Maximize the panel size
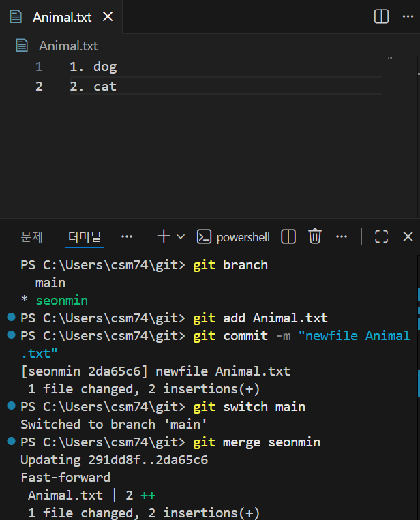Image resolution: width=420 pixels, height=520 pixels. click(381, 236)
